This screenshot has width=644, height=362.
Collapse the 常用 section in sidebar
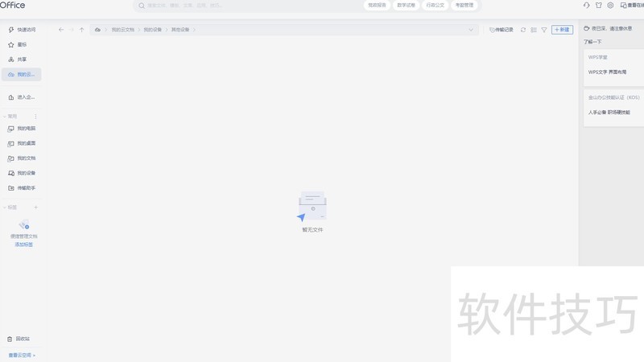5,117
